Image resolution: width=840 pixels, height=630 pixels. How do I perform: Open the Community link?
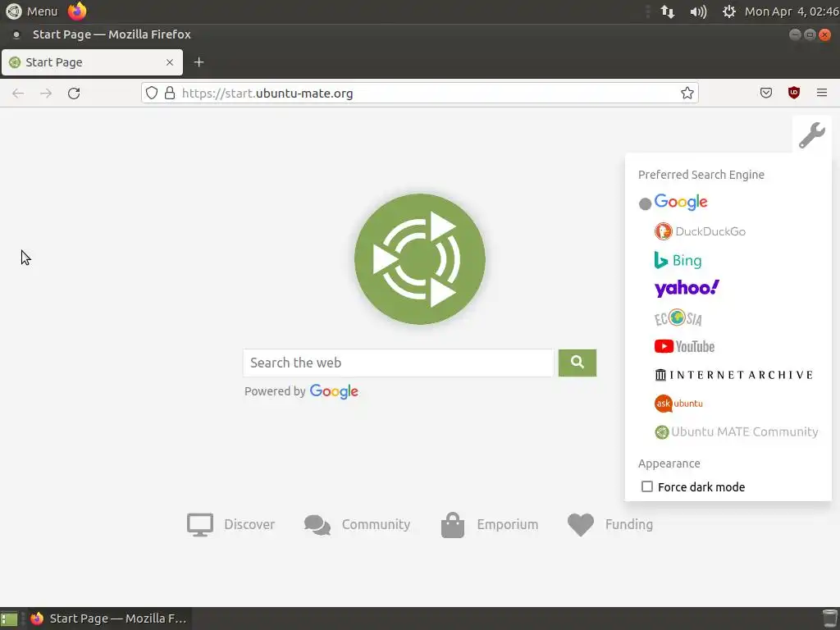(x=357, y=524)
